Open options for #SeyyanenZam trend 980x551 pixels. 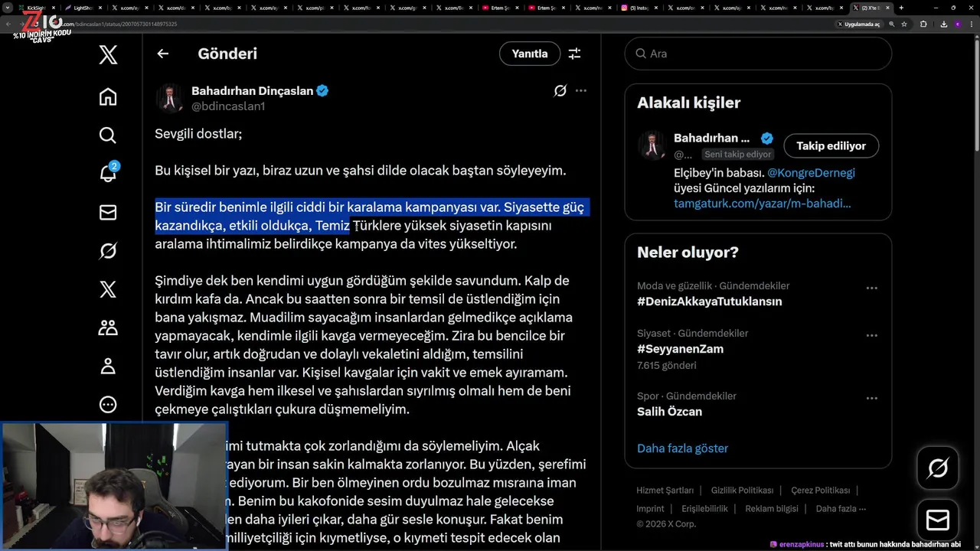871,336
